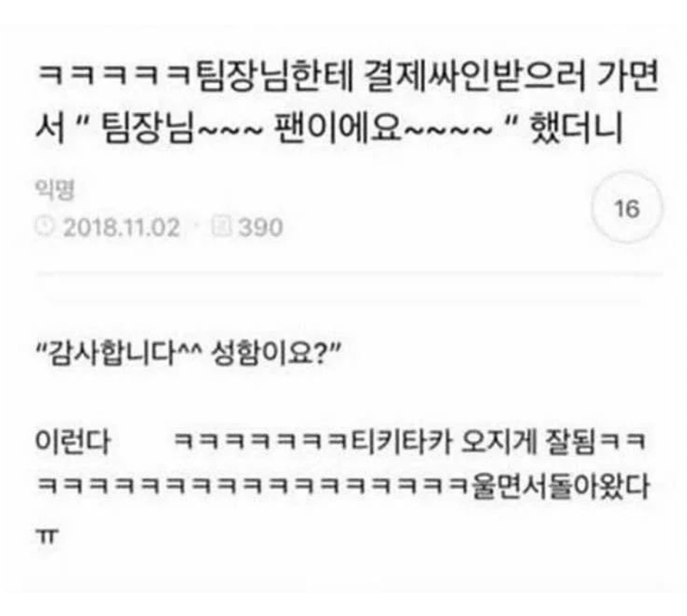Screen dimensions: 687x616
Task: Click the anonymous author name 익명
Action: [55, 190]
